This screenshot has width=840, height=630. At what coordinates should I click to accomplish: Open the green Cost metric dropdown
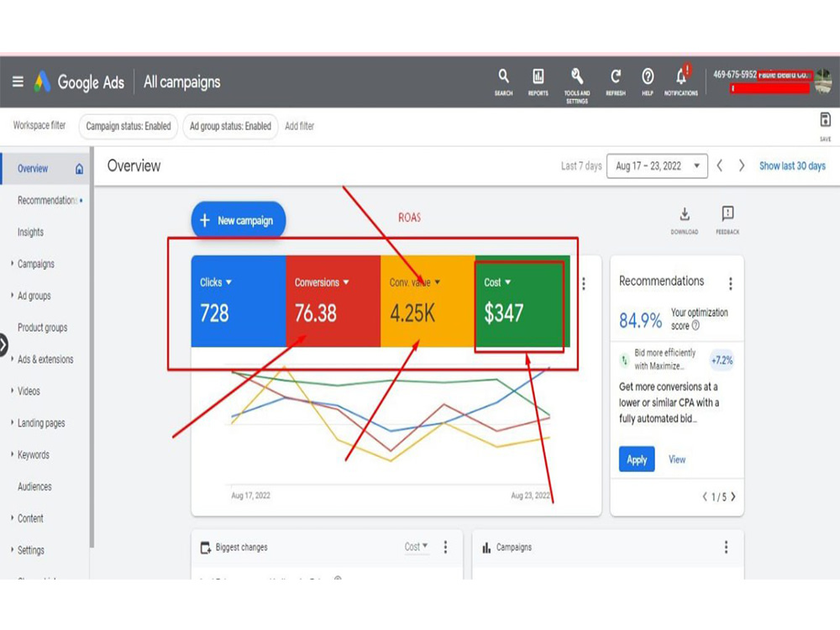tap(497, 282)
